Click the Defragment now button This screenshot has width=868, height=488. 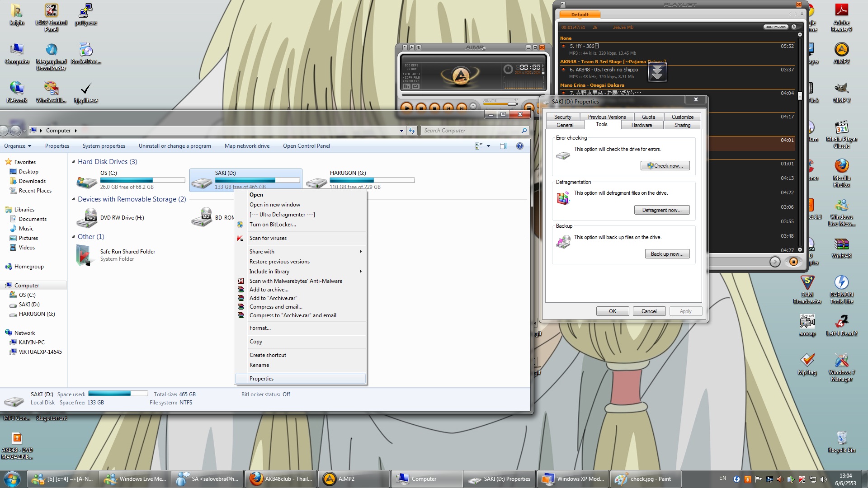click(661, 210)
